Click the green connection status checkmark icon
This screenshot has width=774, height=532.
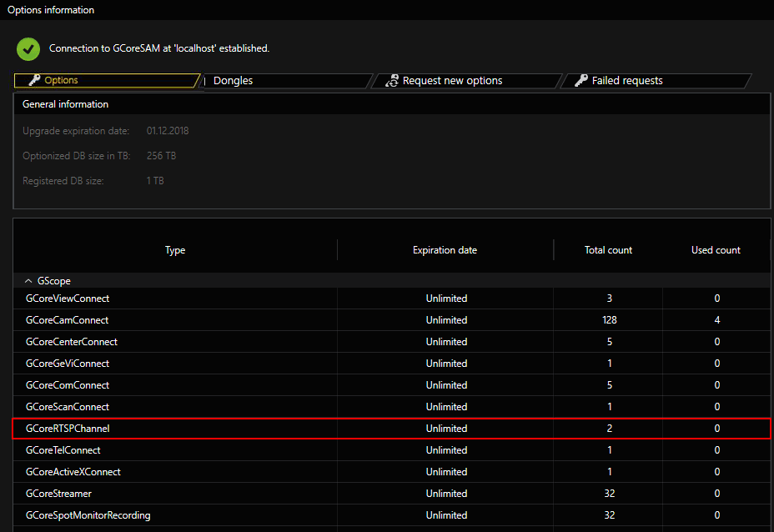coord(28,49)
